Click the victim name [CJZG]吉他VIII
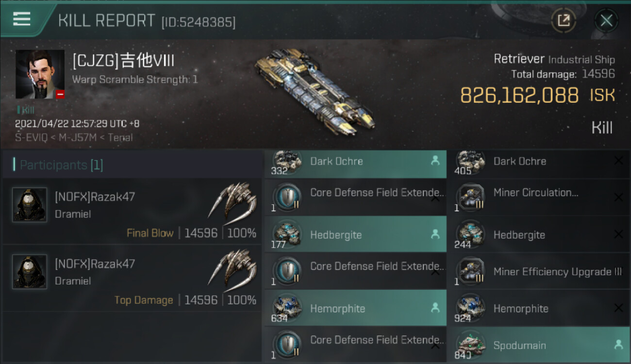Screen dimensions: 631x364 click(x=123, y=61)
